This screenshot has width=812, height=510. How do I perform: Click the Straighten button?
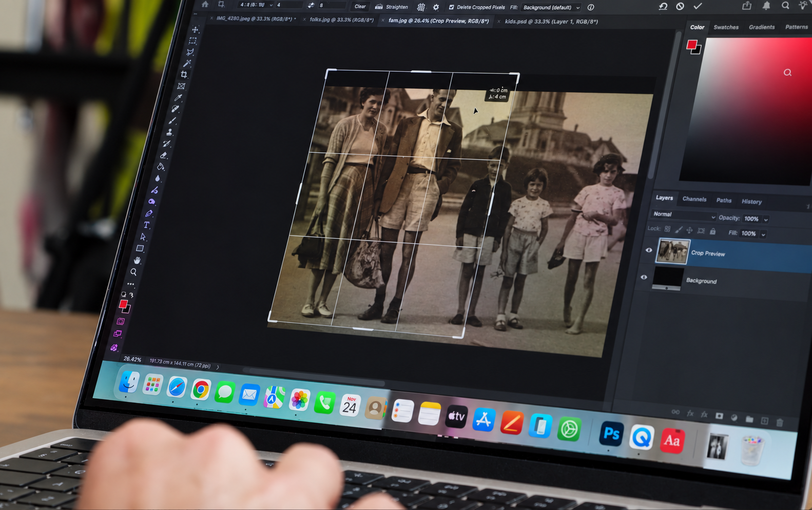click(392, 7)
